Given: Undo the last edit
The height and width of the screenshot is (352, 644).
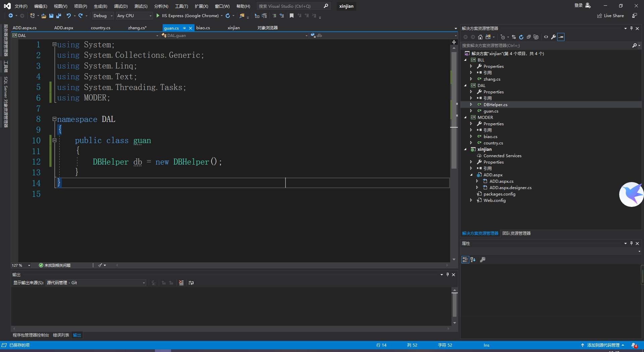Looking at the screenshot, I should pyautogui.click(x=69, y=16).
